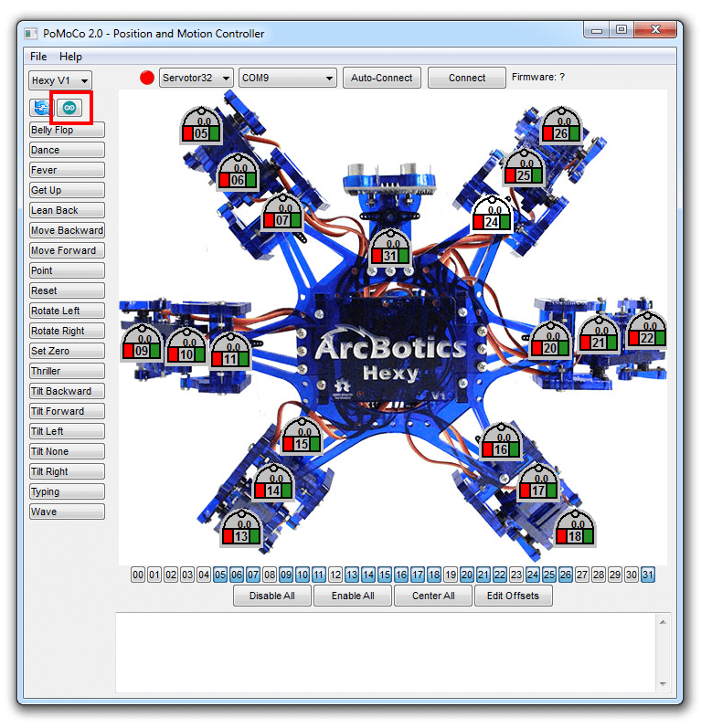The height and width of the screenshot is (728, 701).
Task: Run the Set Zero move
Action: (67, 351)
